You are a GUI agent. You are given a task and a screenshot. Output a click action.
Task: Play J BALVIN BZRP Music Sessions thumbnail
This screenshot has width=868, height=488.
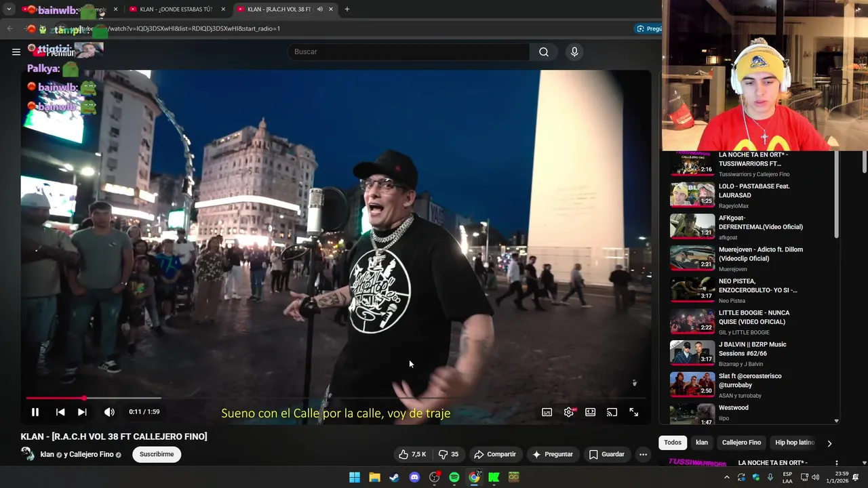(692, 352)
